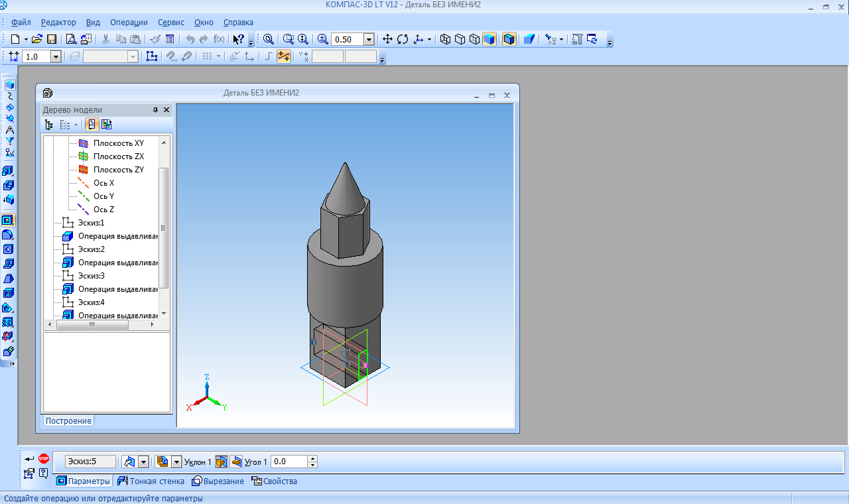Open the orientation dropdown arrow
Screen dimensions: 849x504
[x=429, y=39]
